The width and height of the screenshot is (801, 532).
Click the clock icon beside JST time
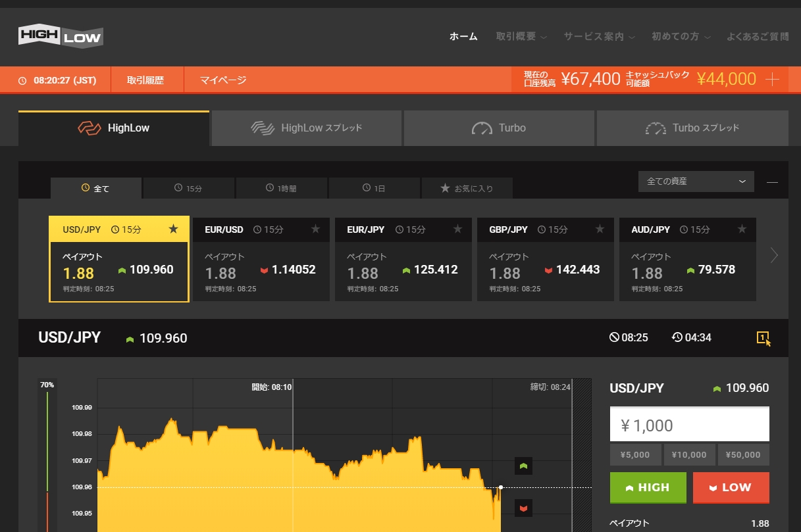pyautogui.click(x=22, y=81)
